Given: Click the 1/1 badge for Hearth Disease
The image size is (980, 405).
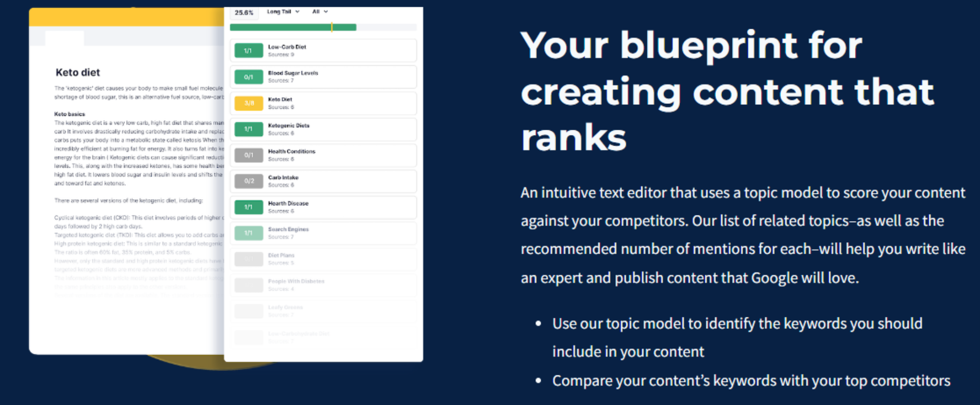Looking at the screenshot, I should (x=248, y=207).
